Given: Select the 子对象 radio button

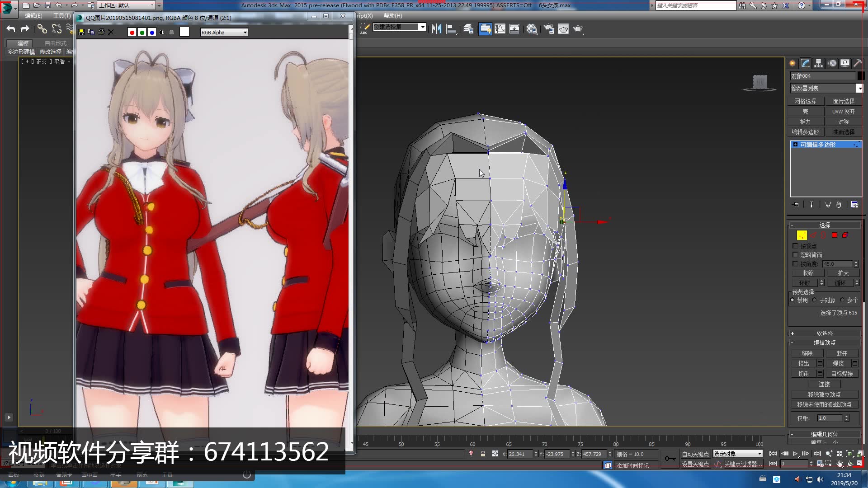Looking at the screenshot, I should pos(815,300).
